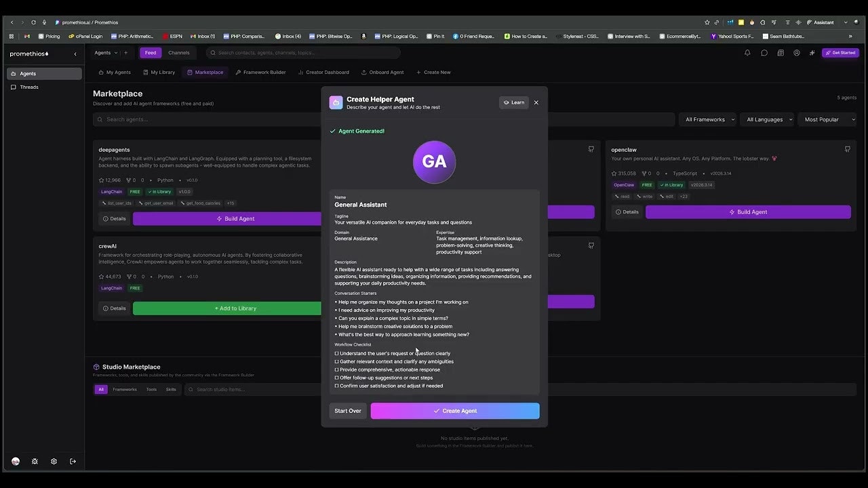Collapse the promethios sidebar with the chevron
Screen dimensions: 868x488
[75, 54]
